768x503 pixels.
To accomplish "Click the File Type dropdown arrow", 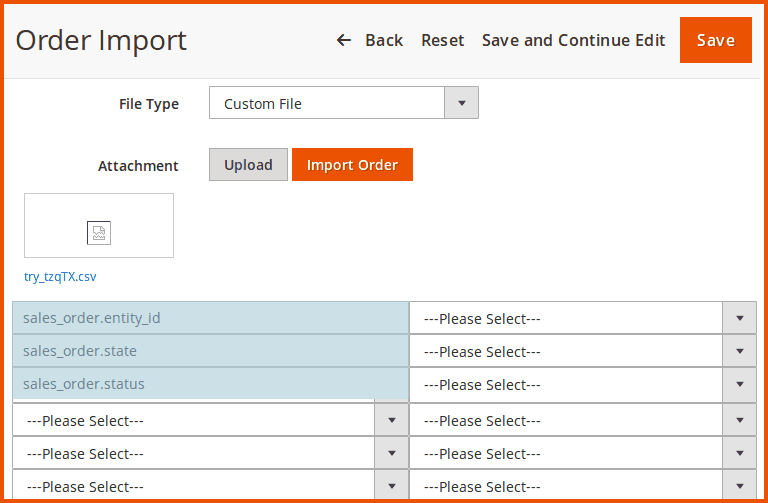I will [461, 103].
